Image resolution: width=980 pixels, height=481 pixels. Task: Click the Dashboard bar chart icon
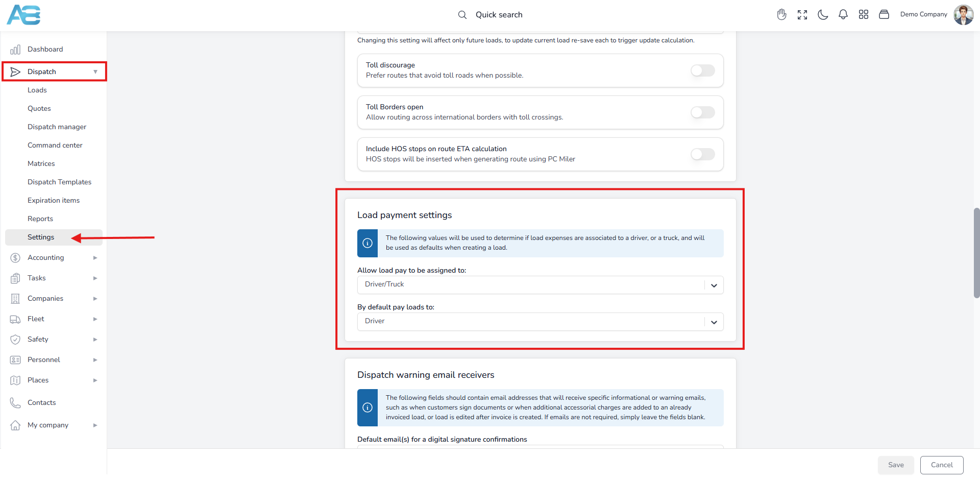[15, 50]
